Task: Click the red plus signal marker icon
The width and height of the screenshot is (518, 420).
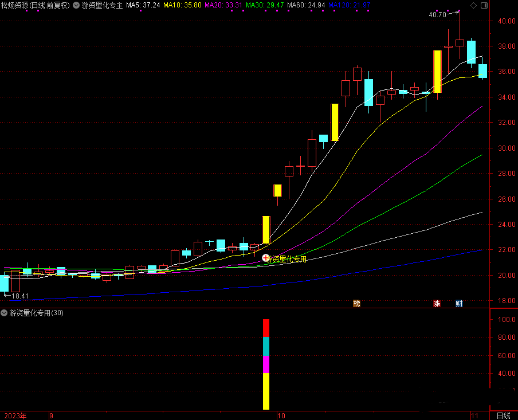Action: click(265, 258)
